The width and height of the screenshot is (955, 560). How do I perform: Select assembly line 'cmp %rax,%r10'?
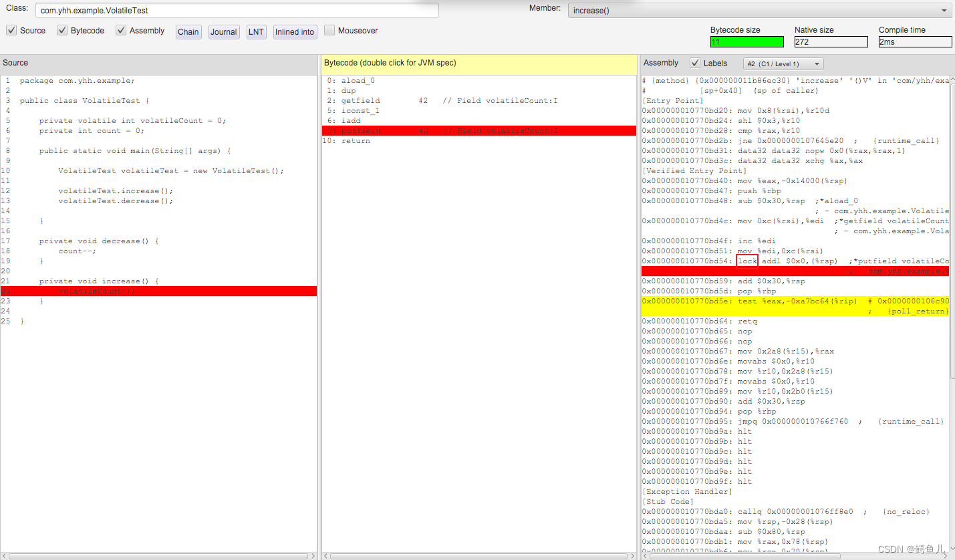pyautogui.click(x=721, y=130)
